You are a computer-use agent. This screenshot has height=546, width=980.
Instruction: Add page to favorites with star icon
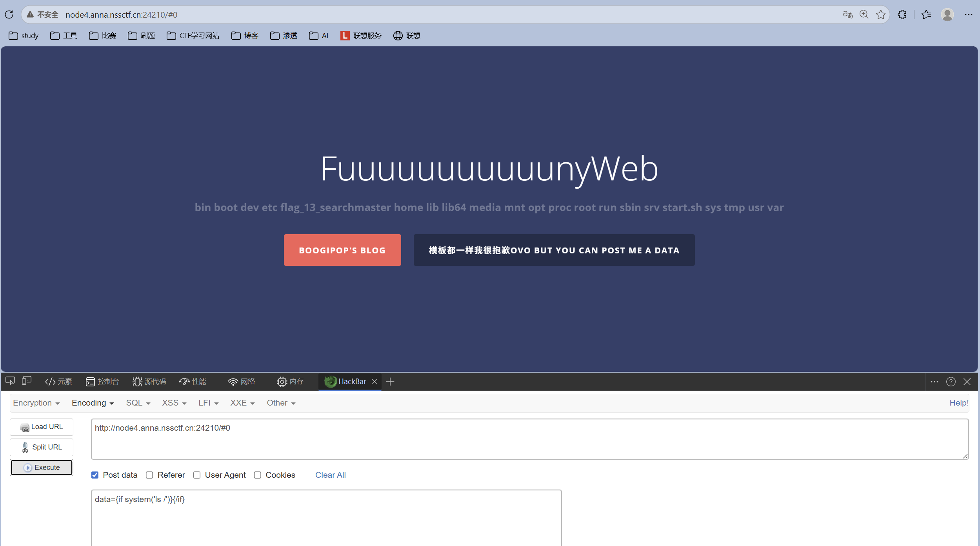[x=881, y=15]
